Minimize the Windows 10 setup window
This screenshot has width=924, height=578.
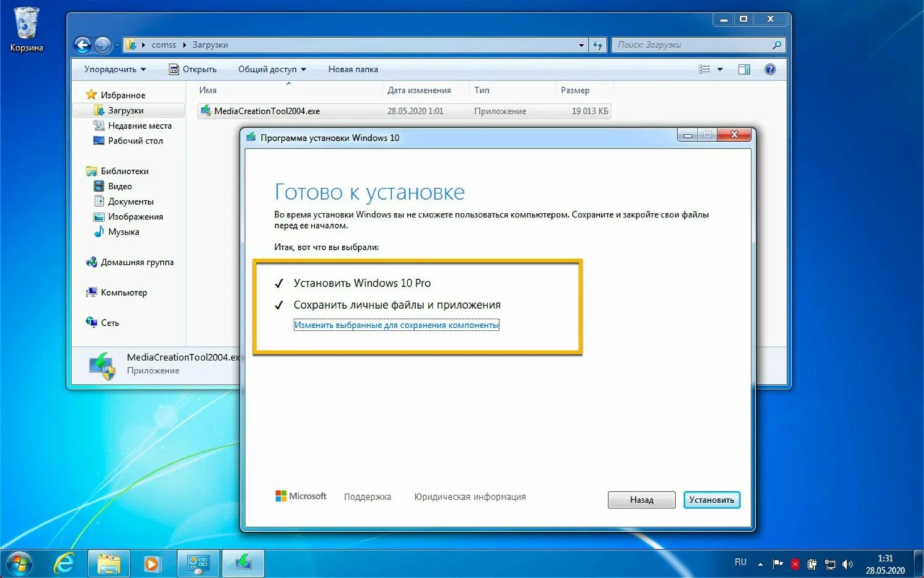[687, 135]
